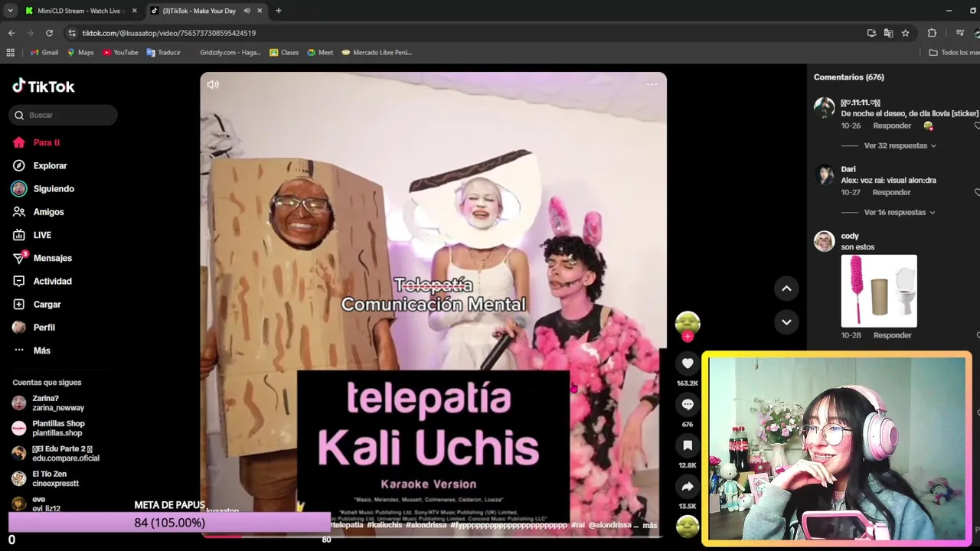Click the Buscar search field
Screen dimensions: 980x551
[63, 115]
